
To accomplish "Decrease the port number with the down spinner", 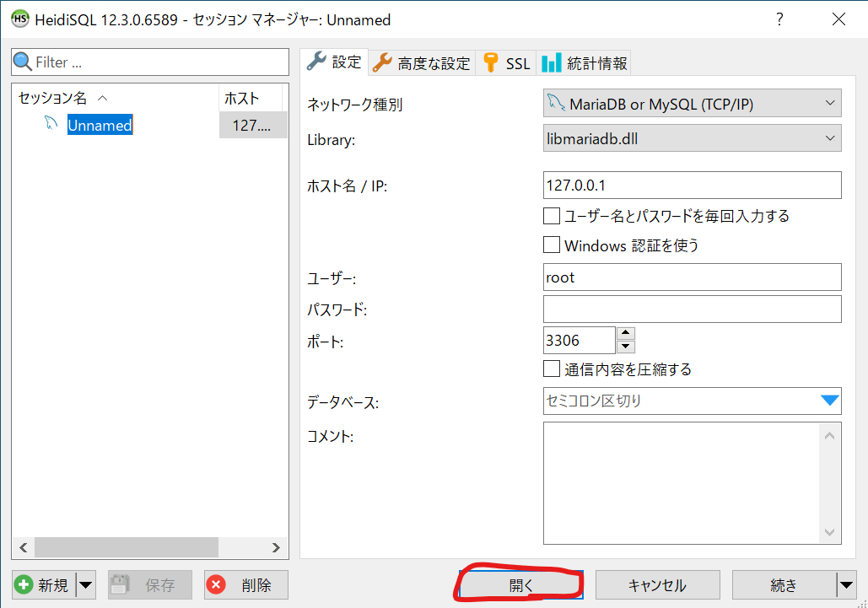I will pyautogui.click(x=626, y=347).
